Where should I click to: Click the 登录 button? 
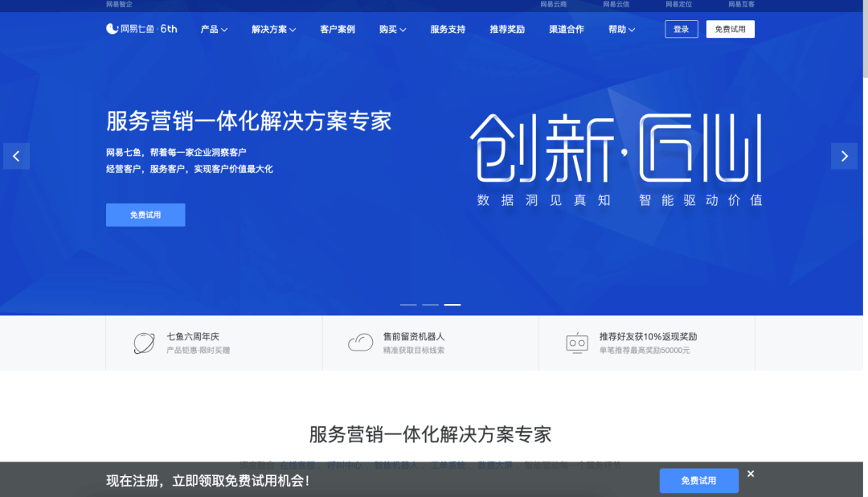pyautogui.click(x=682, y=30)
